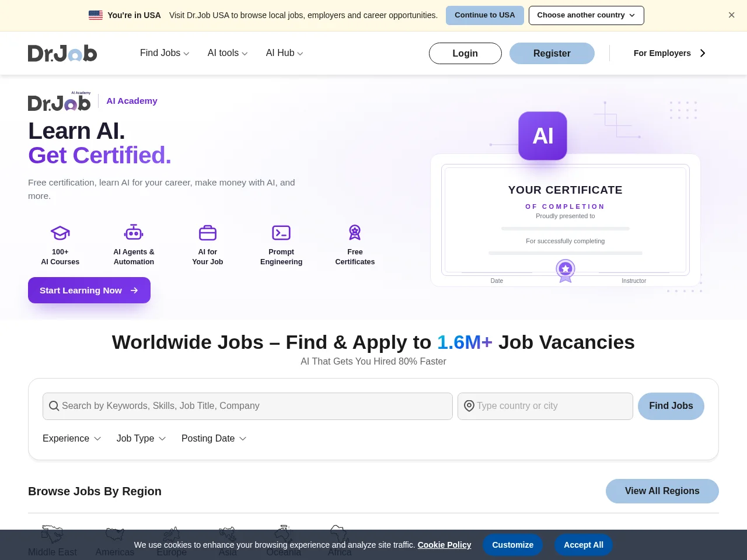Click the 'Prompt Engineering' label
Viewport: 747px width, 560px height.
281,257
